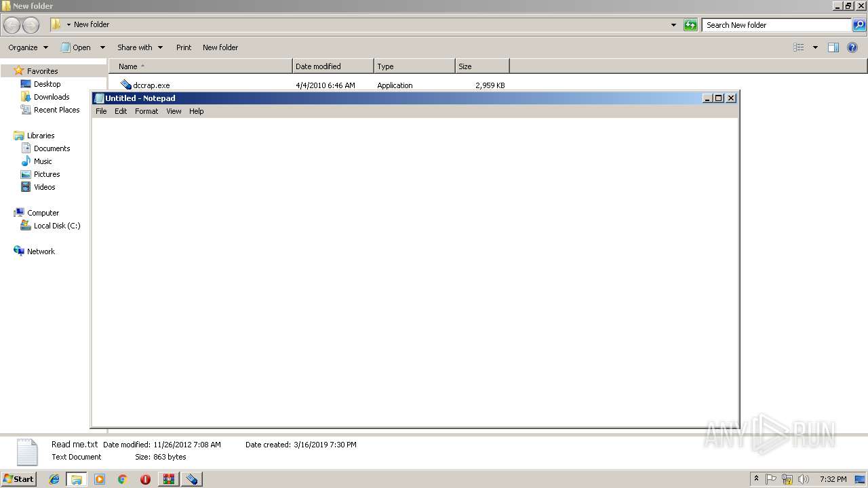Viewport: 868px width, 488px height.
Task: Select the dccrap.exe file
Action: 151,85
